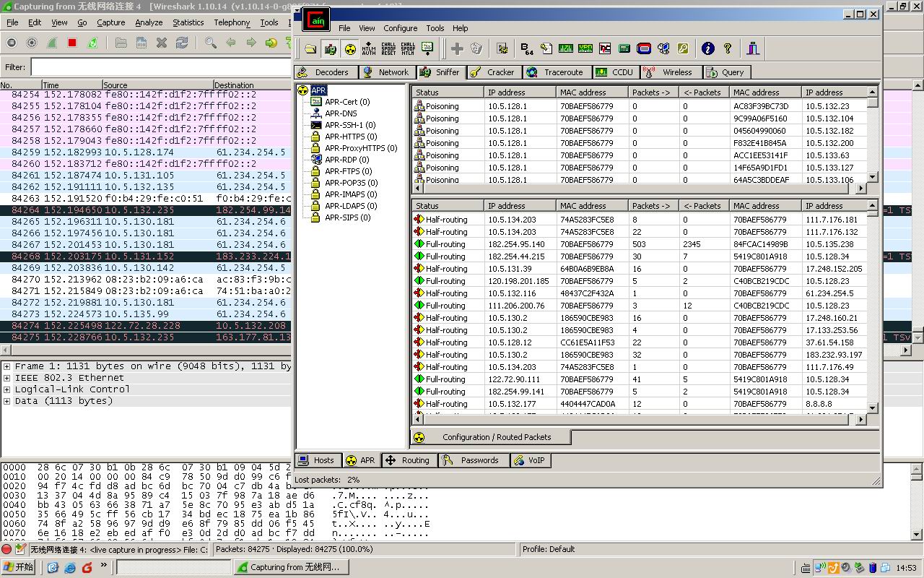
Task: Expand Logical-Link Control node in Wireshark
Action: (x=6, y=389)
